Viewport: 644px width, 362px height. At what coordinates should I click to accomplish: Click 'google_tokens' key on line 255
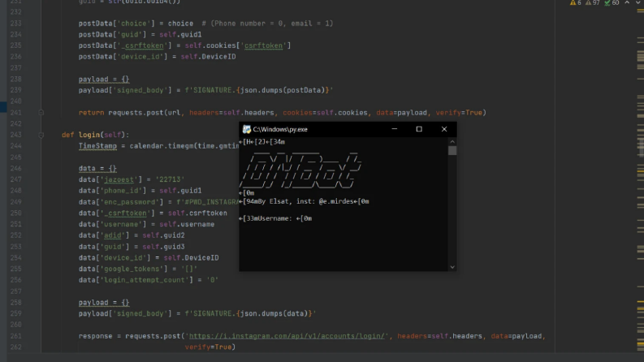(x=132, y=269)
